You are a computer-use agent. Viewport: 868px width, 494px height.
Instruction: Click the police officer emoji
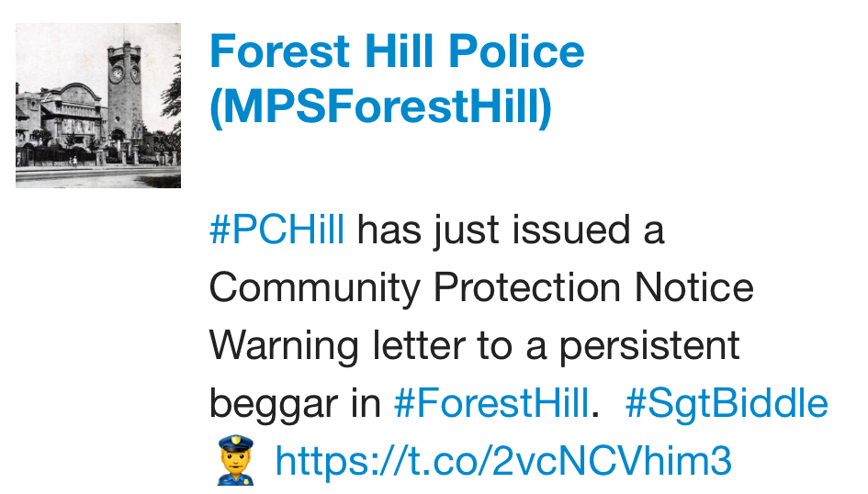coord(230,459)
